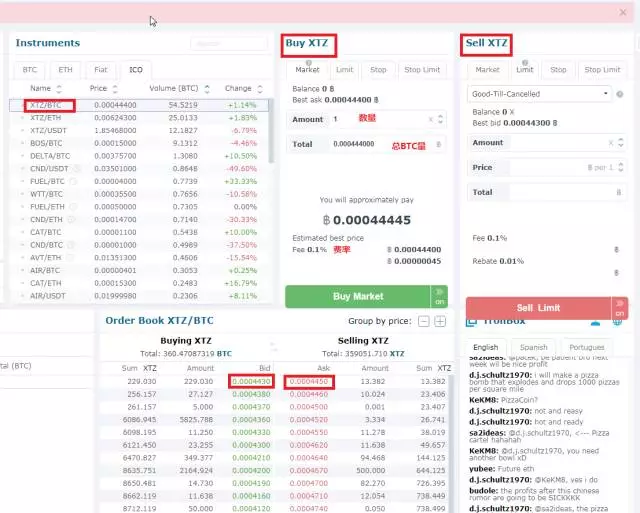
Task: Open the Limit tab in Sell XTZ
Action: (x=524, y=70)
